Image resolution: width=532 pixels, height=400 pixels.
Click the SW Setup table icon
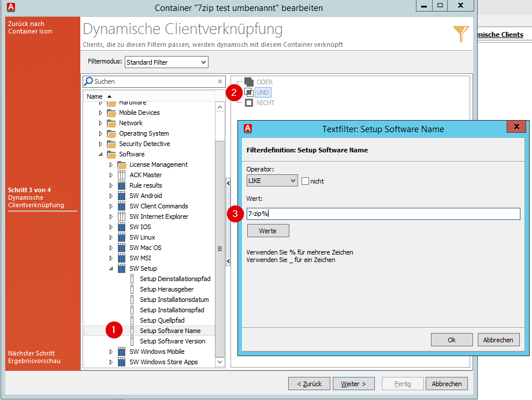point(121,268)
